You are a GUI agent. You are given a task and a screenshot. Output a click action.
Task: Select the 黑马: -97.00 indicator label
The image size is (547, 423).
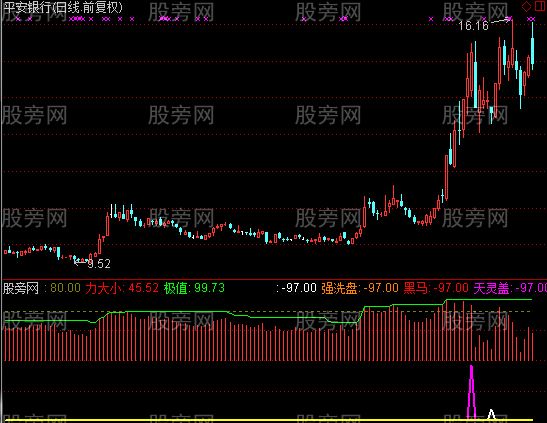point(436,288)
